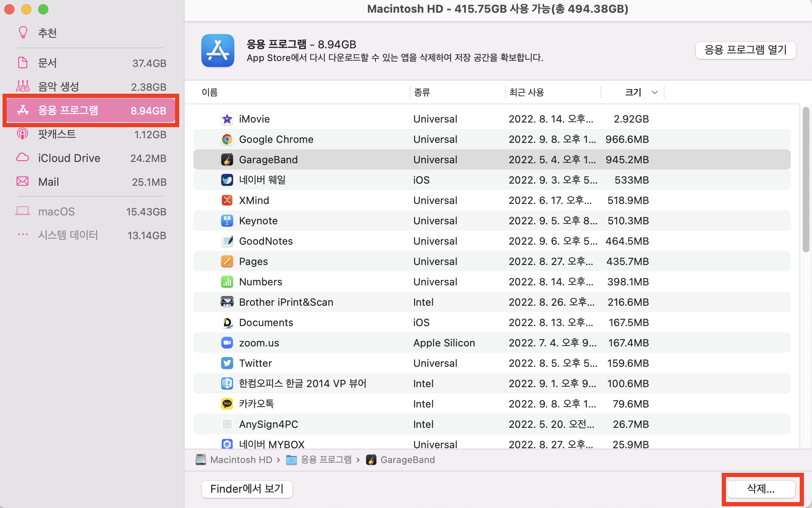The height and width of the screenshot is (508, 812).
Task: Click the GarageBand guitar icon in list
Action: point(227,160)
